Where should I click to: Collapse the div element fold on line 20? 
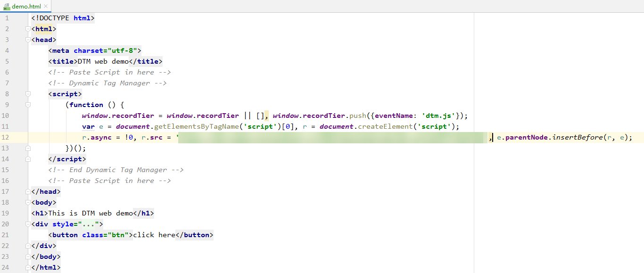point(27,224)
